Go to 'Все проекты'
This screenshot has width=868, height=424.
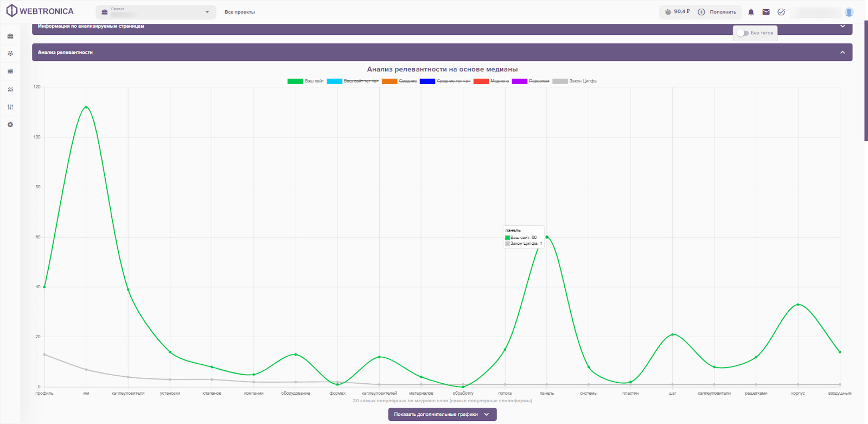point(240,12)
